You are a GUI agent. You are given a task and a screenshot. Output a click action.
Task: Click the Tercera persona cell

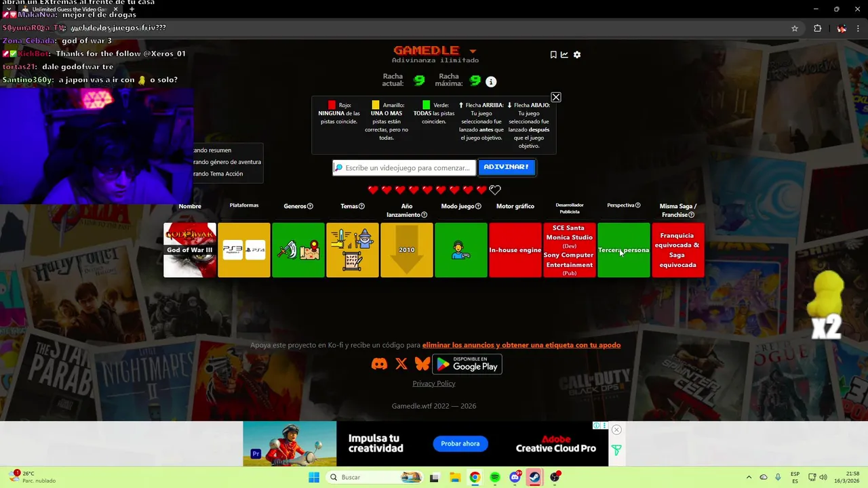pos(624,250)
